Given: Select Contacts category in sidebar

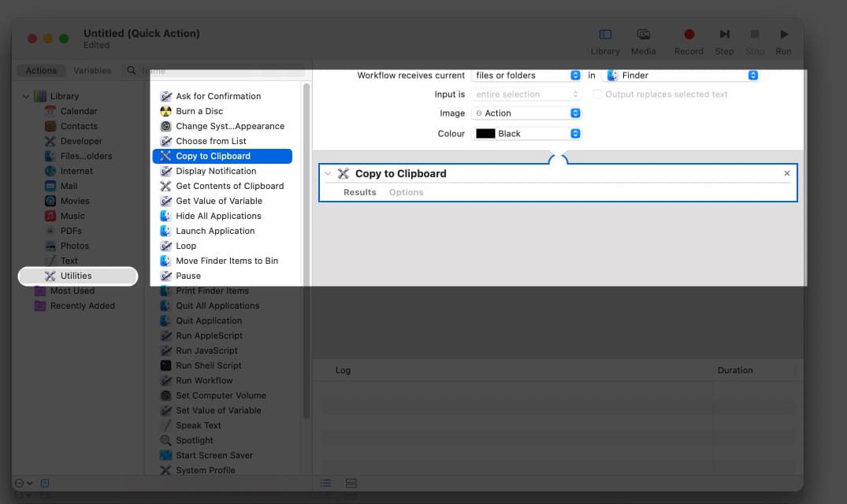Looking at the screenshot, I should coord(79,126).
